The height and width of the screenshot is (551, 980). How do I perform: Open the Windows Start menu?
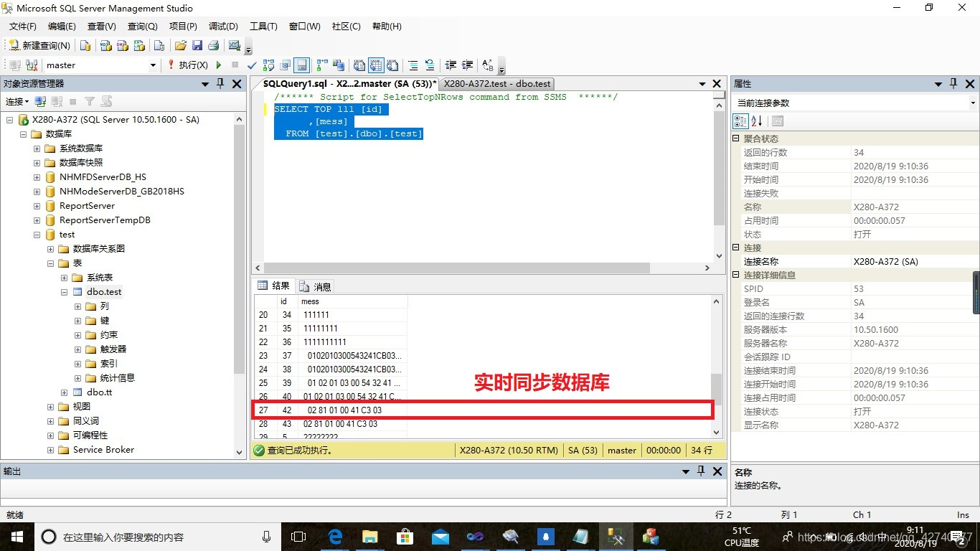click(17, 537)
